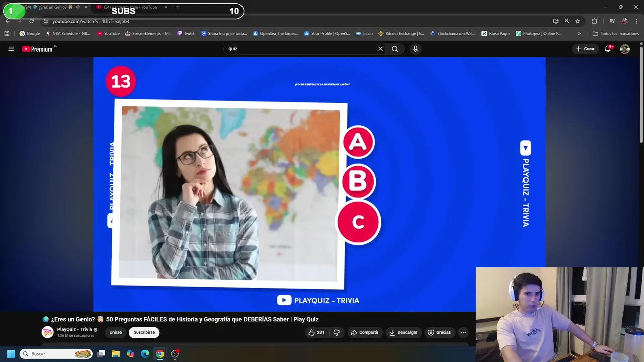Share the video via Compartir
This screenshot has height=362, width=644.
pos(364,332)
